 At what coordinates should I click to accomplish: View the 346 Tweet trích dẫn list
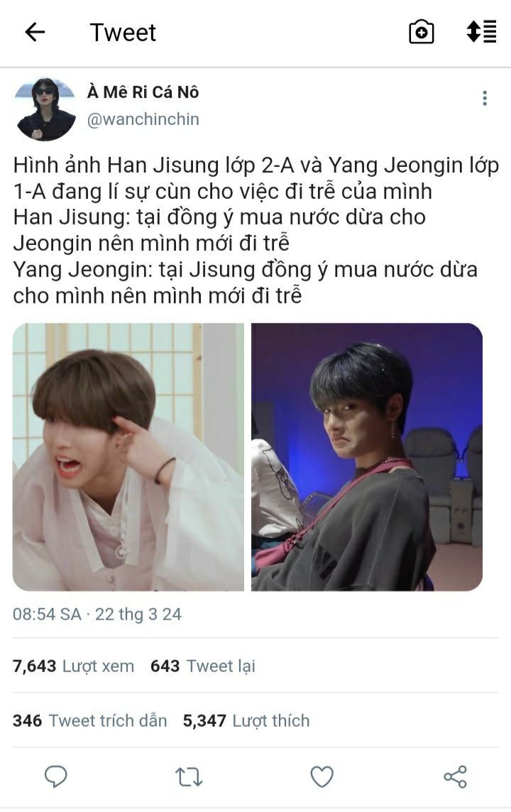(90, 721)
